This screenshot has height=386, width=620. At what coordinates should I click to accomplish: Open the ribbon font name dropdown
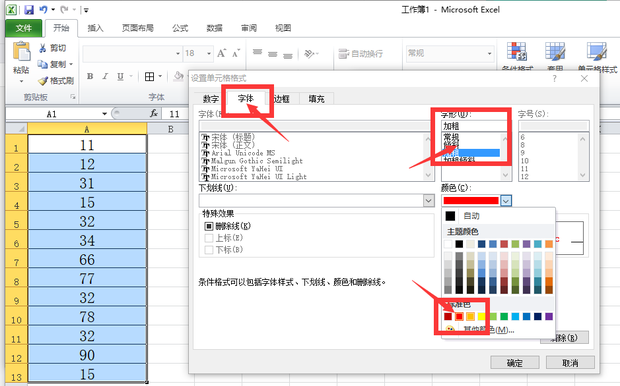[178, 53]
